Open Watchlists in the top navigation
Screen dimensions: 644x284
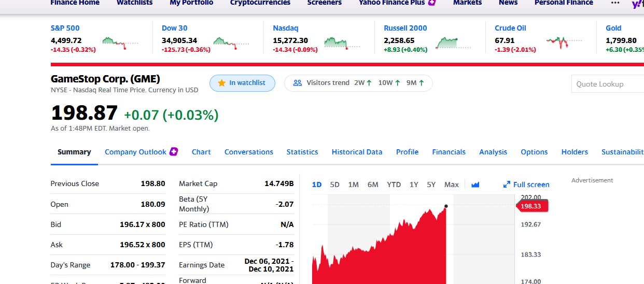click(x=135, y=3)
